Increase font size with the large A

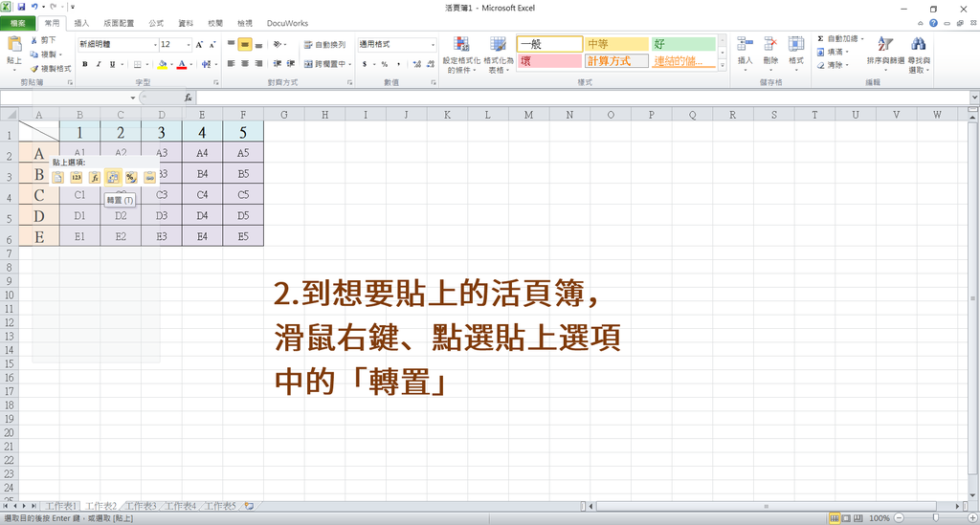(199, 45)
